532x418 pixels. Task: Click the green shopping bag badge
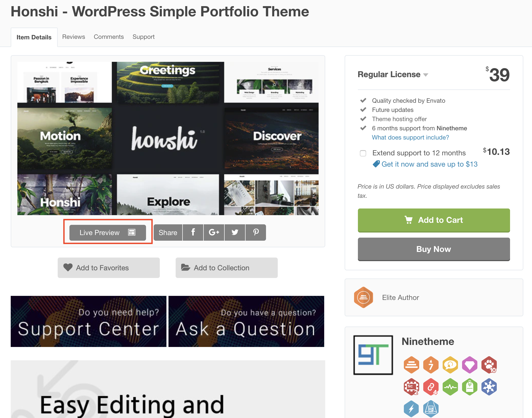[x=469, y=387]
